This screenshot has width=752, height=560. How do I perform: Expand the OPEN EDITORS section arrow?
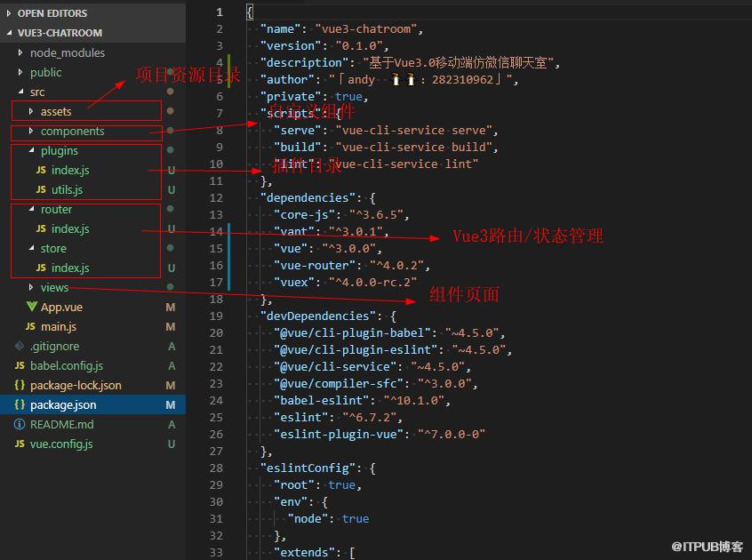[x=9, y=13]
